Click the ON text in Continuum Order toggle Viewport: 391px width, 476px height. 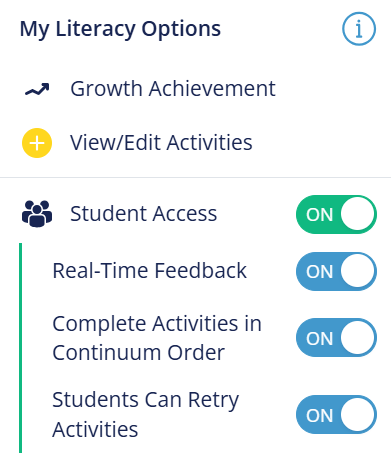(320, 338)
